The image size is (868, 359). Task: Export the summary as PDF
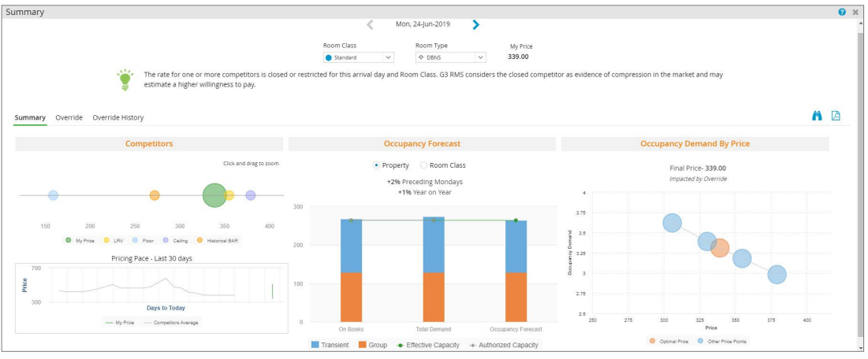(836, 116)
